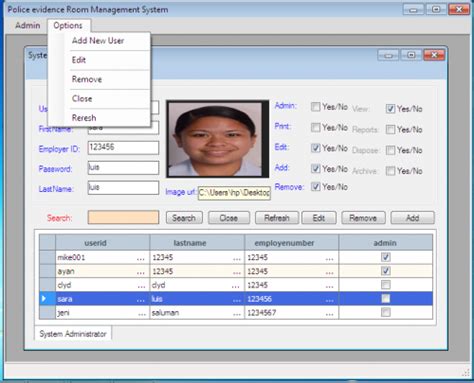Sort by the lastname column header
Screen dimensions: 474x383
tap(197, 243)
